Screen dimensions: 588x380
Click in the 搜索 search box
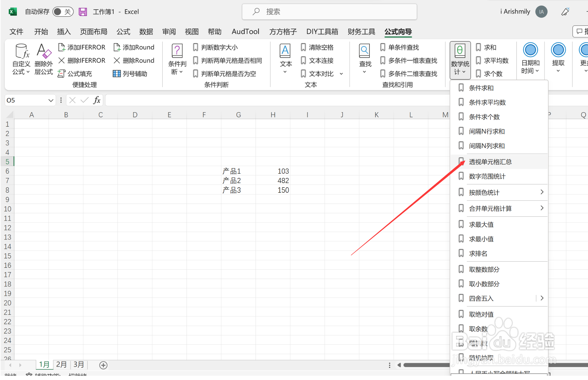point(329,12)
